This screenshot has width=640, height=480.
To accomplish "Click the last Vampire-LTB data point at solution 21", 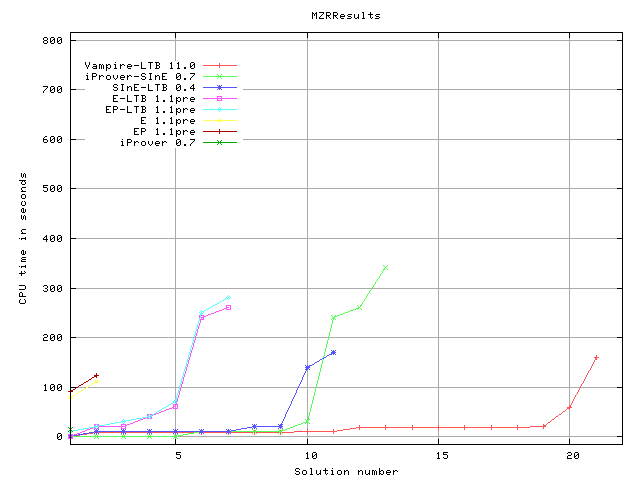I will [596, 358].
